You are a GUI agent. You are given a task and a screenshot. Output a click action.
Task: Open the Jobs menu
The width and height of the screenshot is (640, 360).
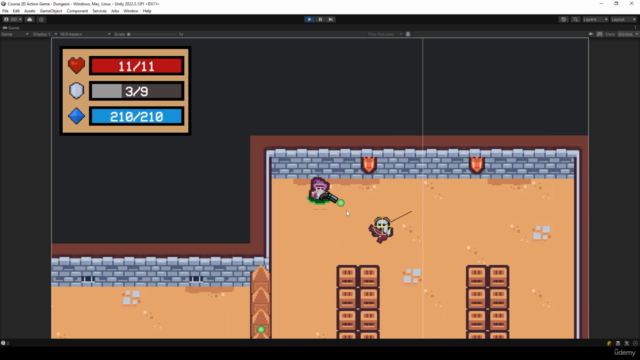click(115, 11)
